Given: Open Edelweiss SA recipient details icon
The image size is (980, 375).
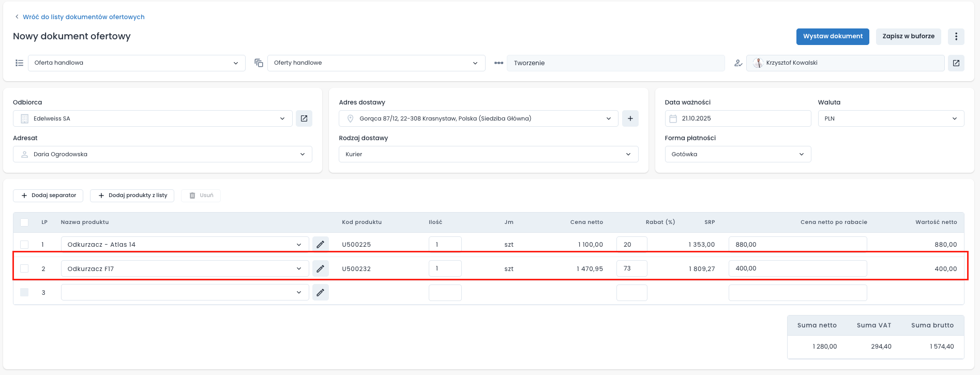Looking at the screenshot, I should (x=304, y=118).
